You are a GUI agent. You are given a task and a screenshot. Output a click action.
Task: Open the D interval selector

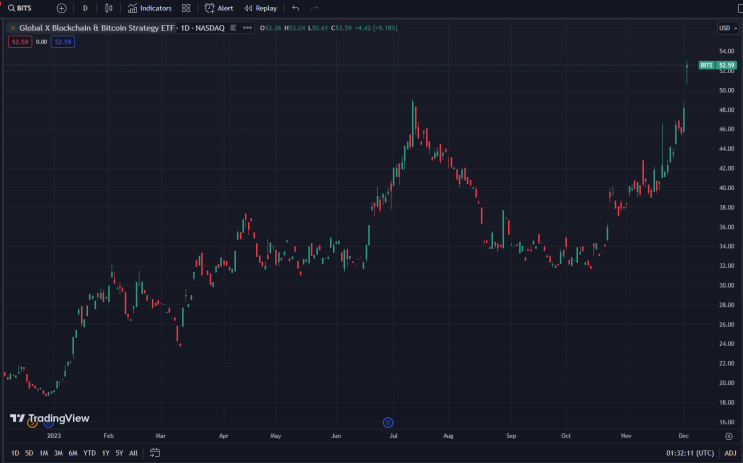pos(85,8)
